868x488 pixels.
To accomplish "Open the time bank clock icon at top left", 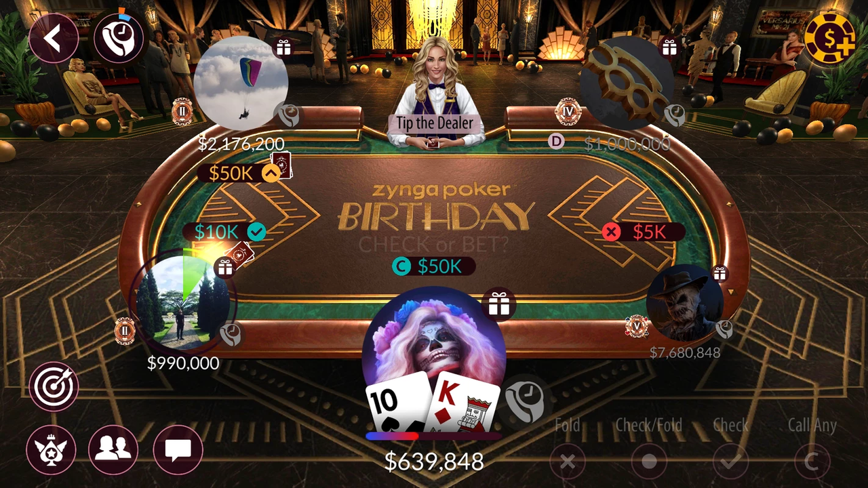I will (119, 38).
